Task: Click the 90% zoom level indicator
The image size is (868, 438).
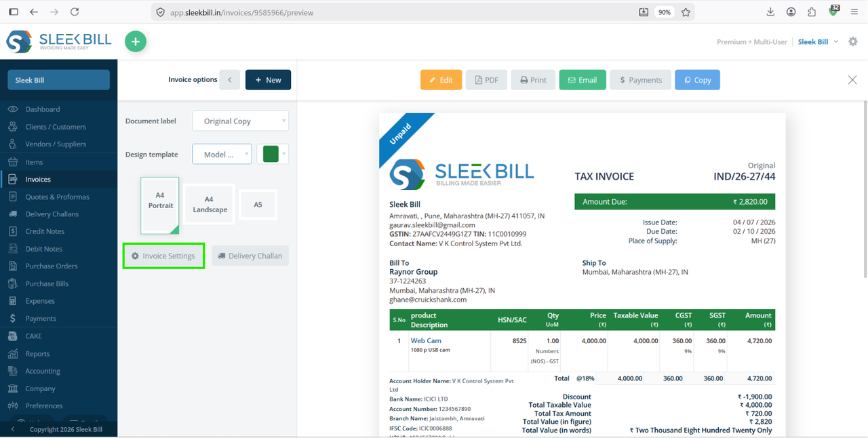Action: click(x=665, y=12)
